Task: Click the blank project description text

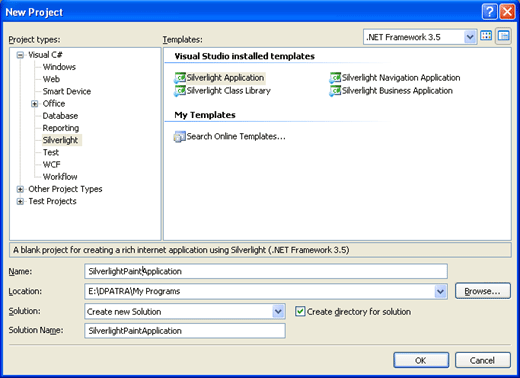Action: [181, 250]
